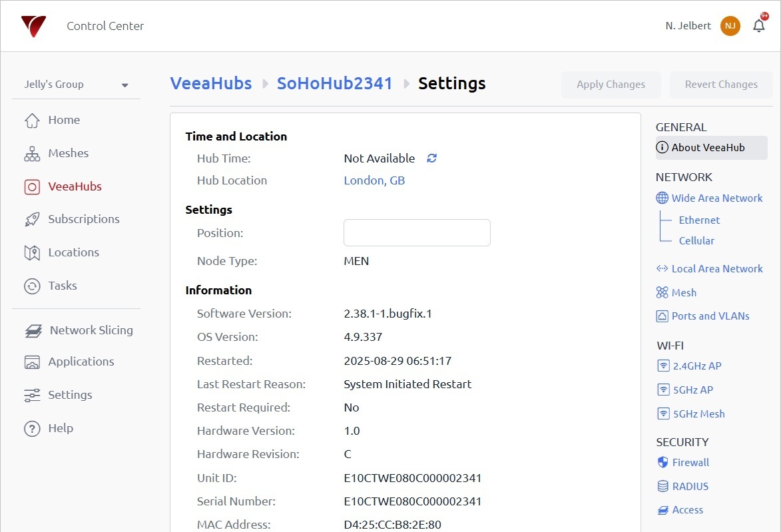781x532 pixels.
Task: Click the Meshes network icon
Action: pyautogui.click(x=32, y=153)
